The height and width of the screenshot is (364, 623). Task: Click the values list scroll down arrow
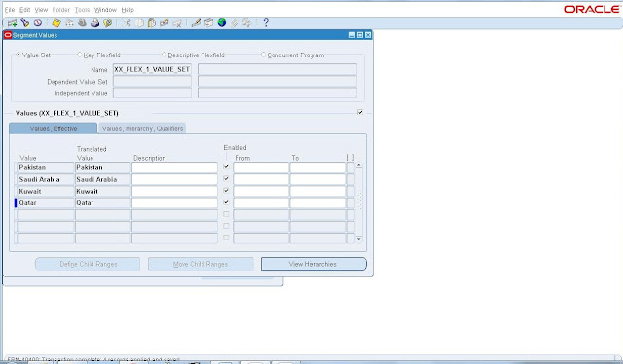click(359, 239)
